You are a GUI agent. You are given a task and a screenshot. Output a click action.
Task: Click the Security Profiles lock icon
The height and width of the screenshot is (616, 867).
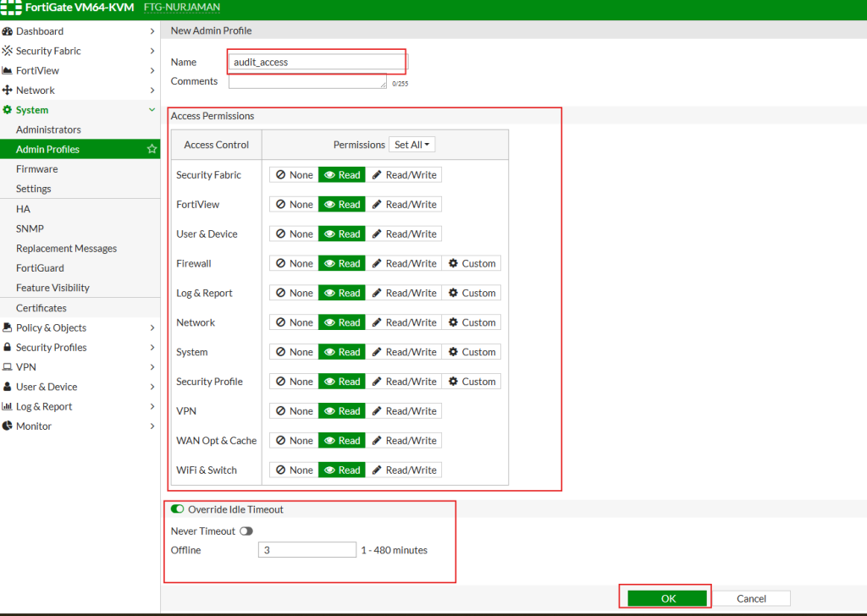pyautogui.click(x=8, y=348)
